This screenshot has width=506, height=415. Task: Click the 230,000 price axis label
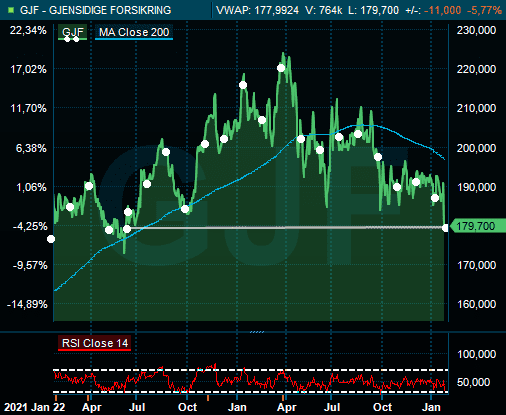click(476, 30)
